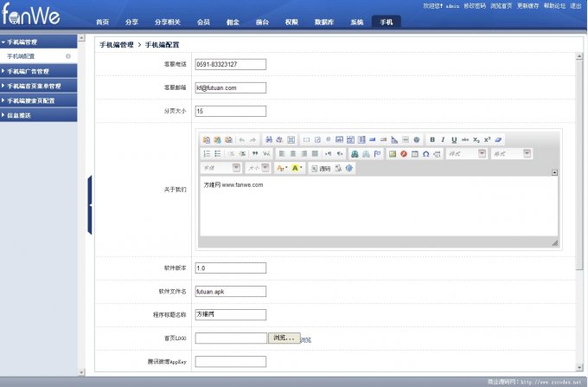Open Find (binoculars) tool in editor
The image size is (588, 387).
click(x=269, y=139)
